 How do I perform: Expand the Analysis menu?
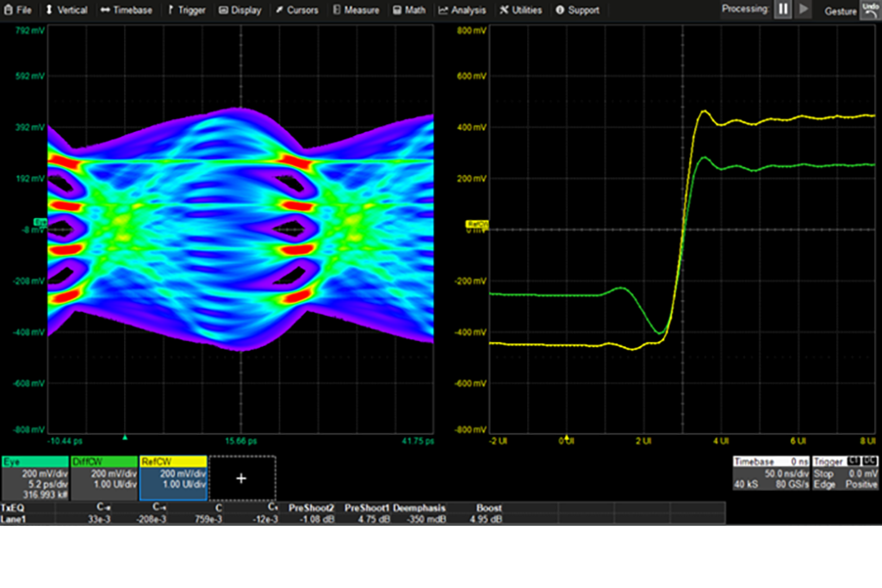coord(462,10)
